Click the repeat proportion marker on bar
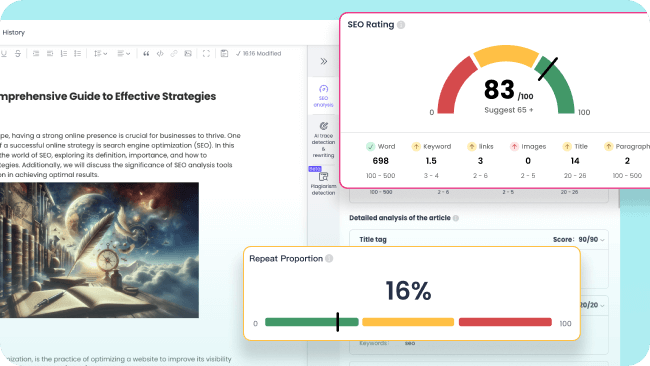Viewport: 650px width, 366px height. (338, 322)
